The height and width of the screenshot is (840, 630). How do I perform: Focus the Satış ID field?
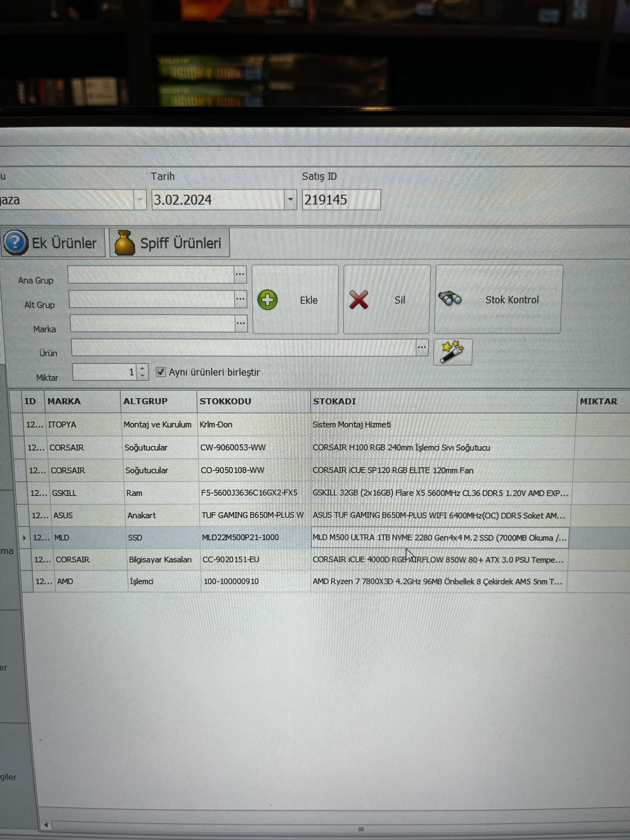(341, 200)
